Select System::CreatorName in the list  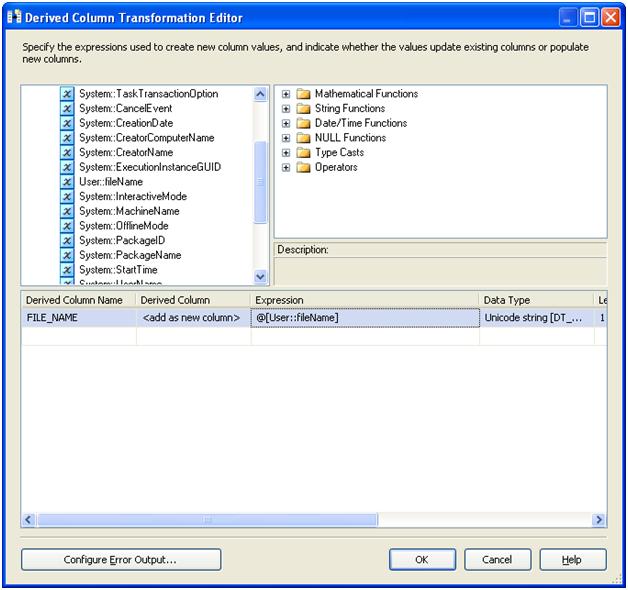click(x=126, y=153)
